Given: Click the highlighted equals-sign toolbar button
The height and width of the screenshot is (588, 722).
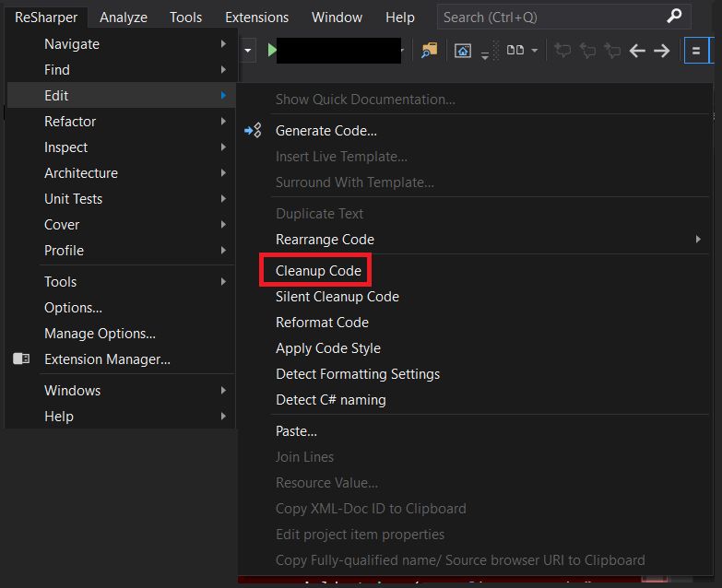Looking at the screenshot, I should (696, 51).
